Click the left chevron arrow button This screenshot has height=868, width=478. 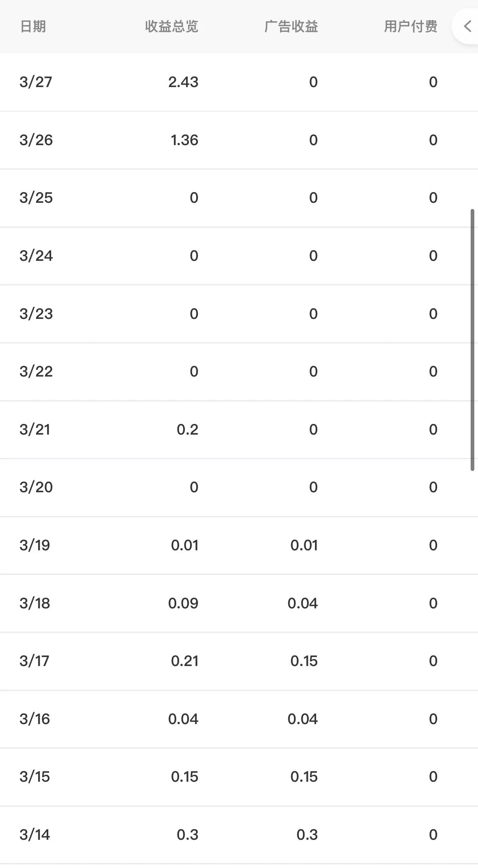tap(467, 27)
